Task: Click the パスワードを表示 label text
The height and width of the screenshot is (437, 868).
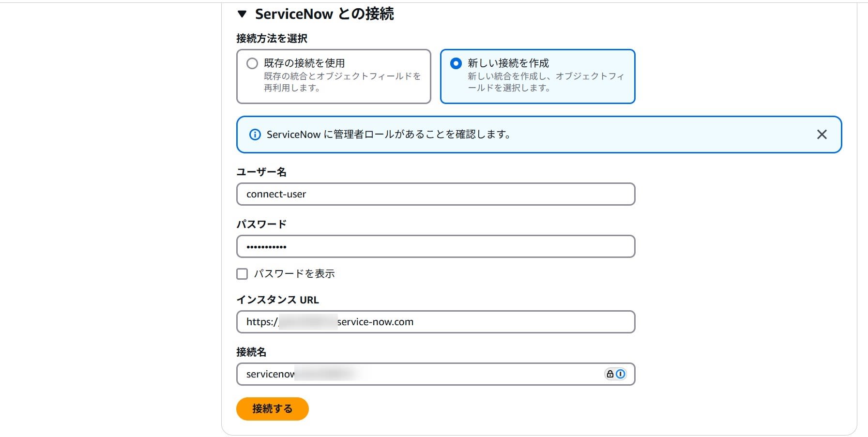Action: (x=294, y=274)
